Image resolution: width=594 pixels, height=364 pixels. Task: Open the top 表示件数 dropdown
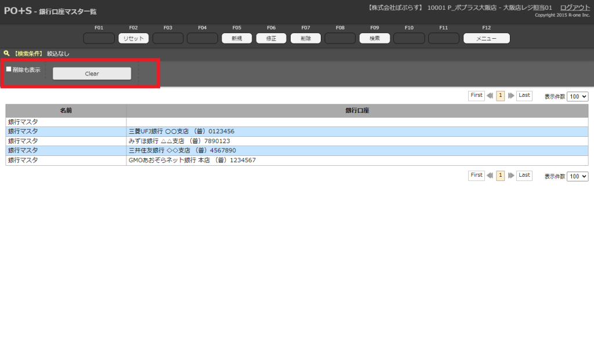click(x=577, y=97)
